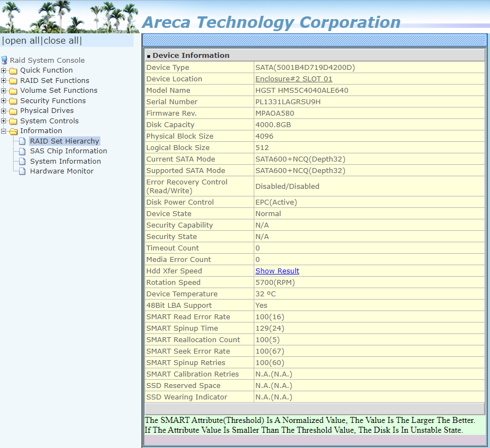Click open all to expand the menu

[21, 41]
